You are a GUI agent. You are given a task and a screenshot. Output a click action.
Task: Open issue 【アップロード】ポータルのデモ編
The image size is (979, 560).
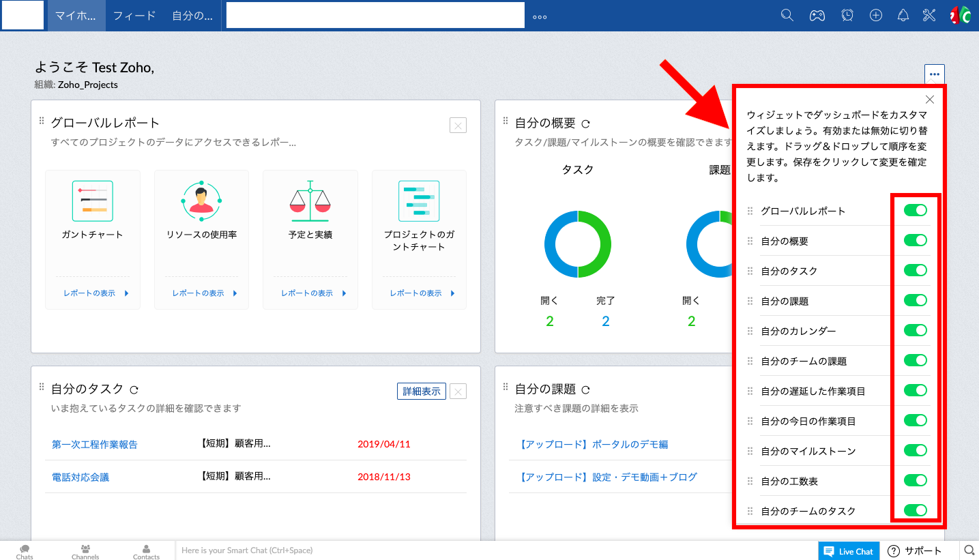click(593, 445)
